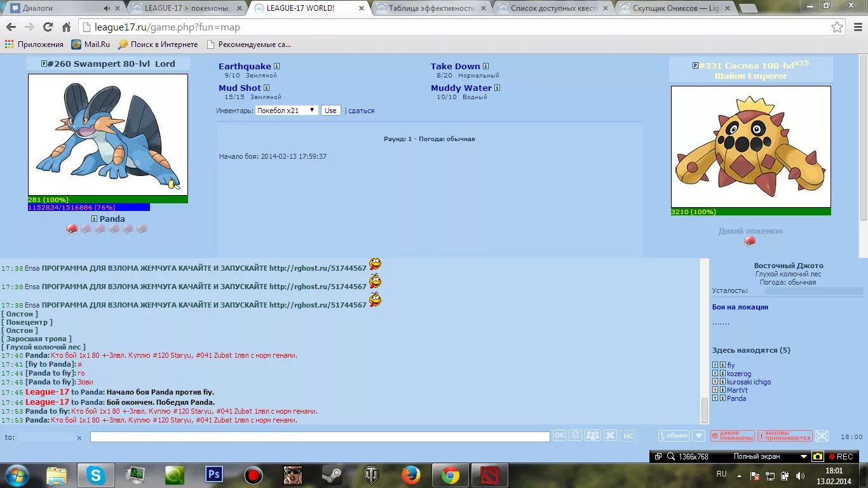Image resolution: width=868 pixels, height=488 pixels.
Task: Open 'Поиск в Интернете' bookmark
Action: 158,44
